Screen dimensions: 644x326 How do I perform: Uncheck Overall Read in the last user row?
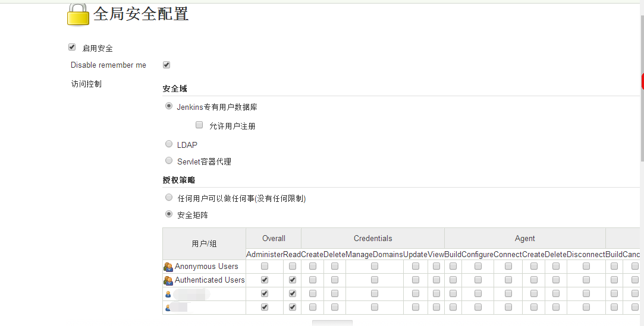click(x=293, y=307)
